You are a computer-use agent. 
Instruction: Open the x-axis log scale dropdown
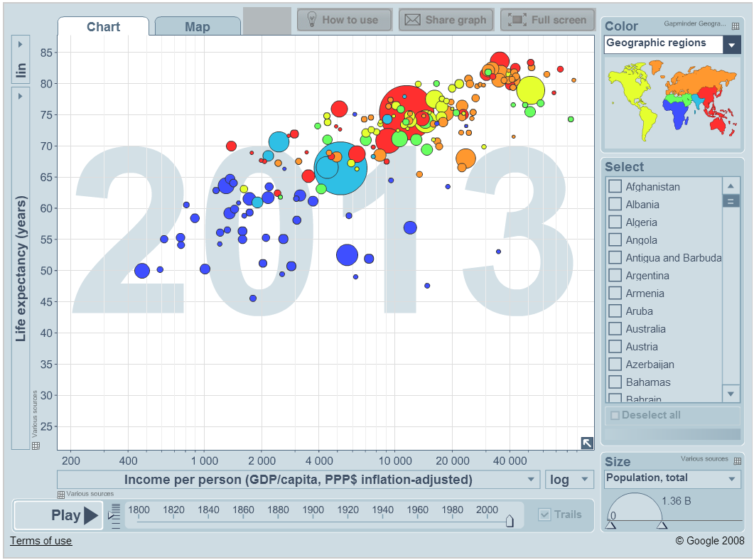pos(569,479)
